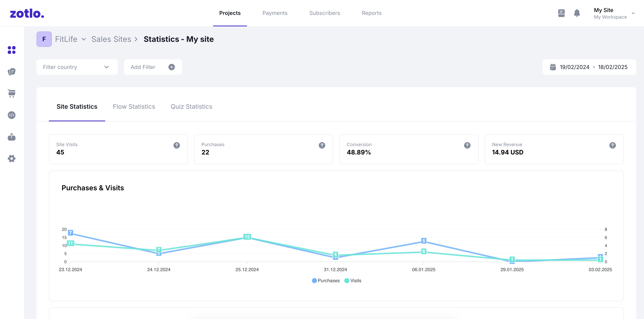Screen dimensions: 644x319
Task: Open the date range picker field
Action: click(x=589, y=67)
